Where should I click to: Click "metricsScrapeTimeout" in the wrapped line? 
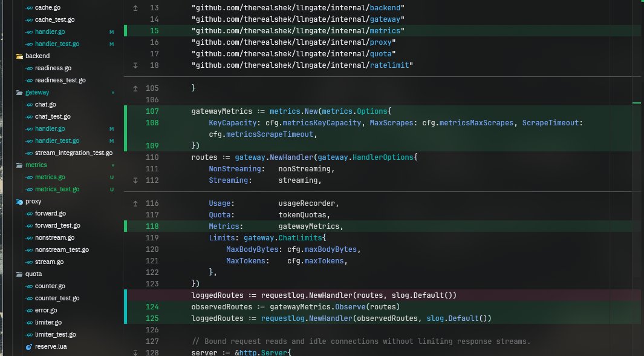coord(270,134)
